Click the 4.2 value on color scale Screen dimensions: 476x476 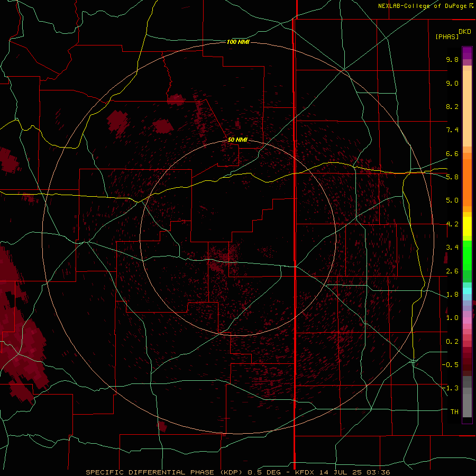452,224
